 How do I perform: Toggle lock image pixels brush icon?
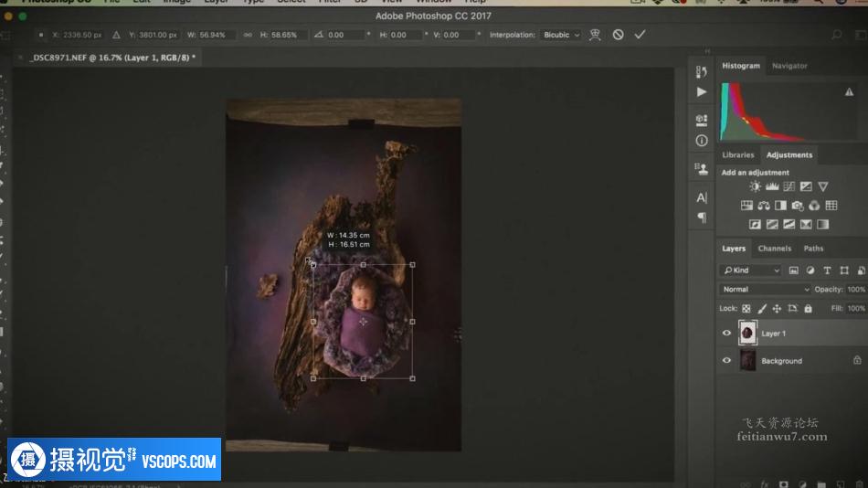pyautogui.click(x=762, y=309)
